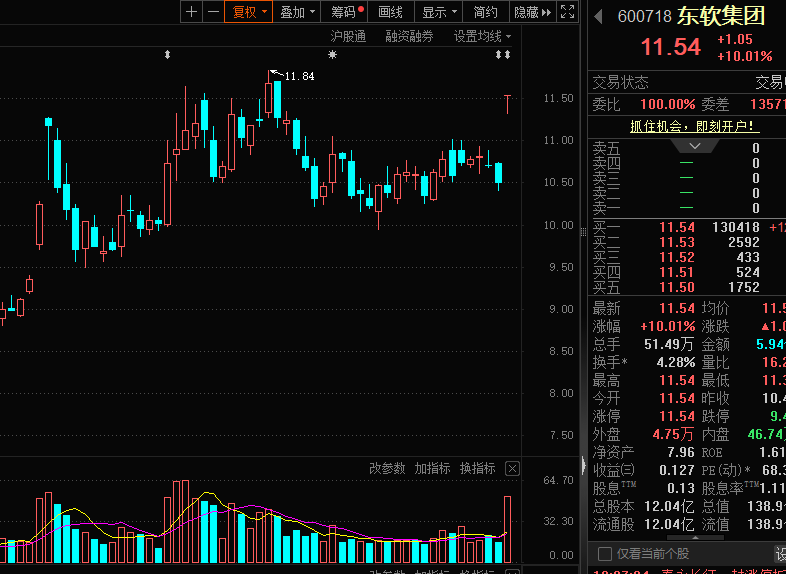Expand the 叠加 dropdown menu
The height and width of the screenshot is (574, 786).
coord(298,12)
